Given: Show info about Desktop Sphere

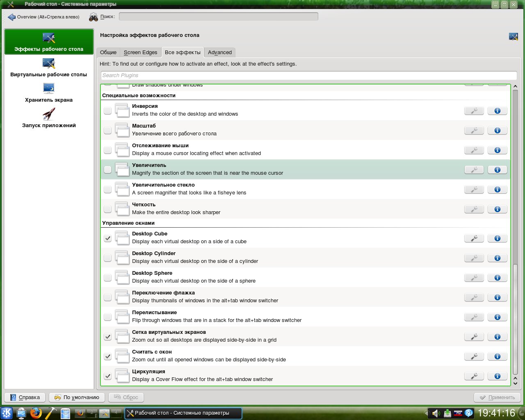Looking at the screenshot, I should coord(497,278).
